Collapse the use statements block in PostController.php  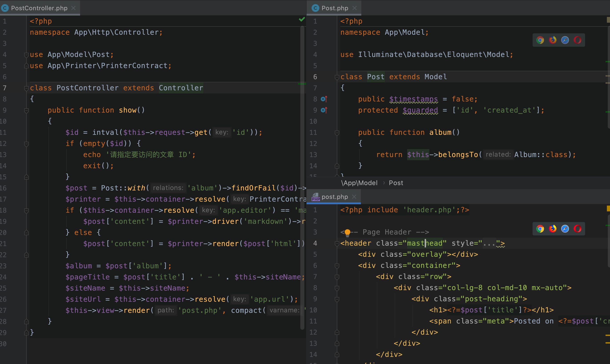point(26,55)
